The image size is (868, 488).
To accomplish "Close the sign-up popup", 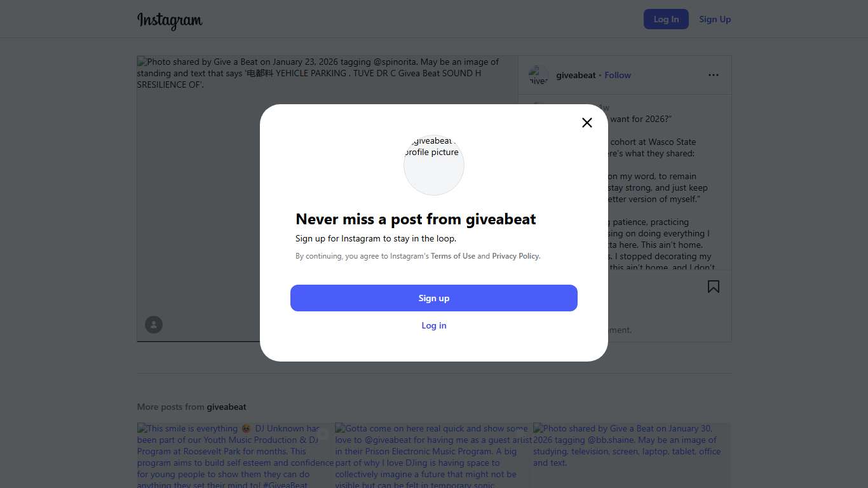I will 587,123.
